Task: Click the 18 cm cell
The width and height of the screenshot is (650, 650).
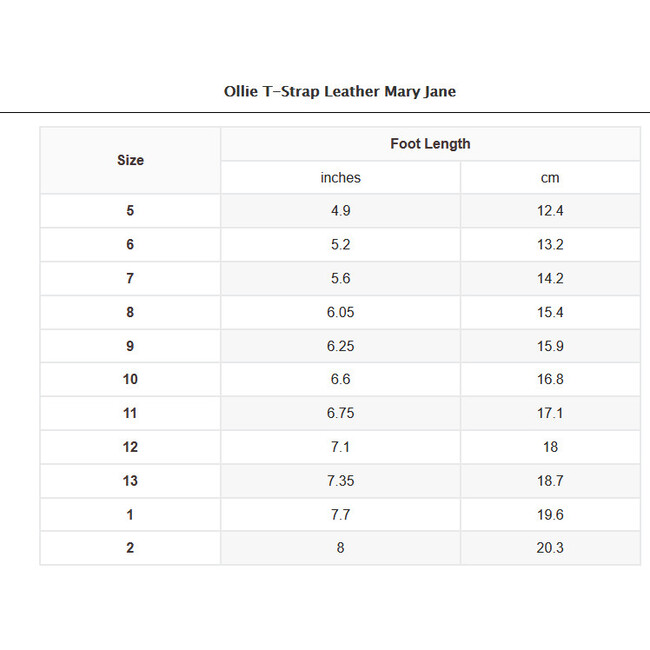Action: tap(550, 447)
